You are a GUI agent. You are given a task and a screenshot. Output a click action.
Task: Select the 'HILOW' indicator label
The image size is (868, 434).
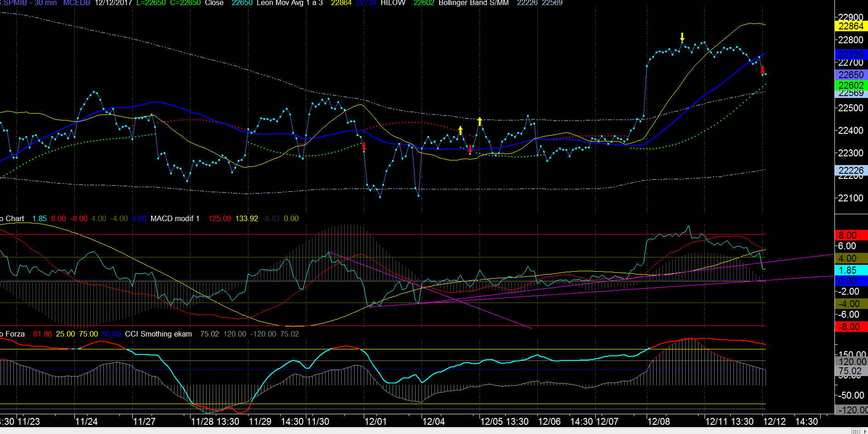[393, 3]
